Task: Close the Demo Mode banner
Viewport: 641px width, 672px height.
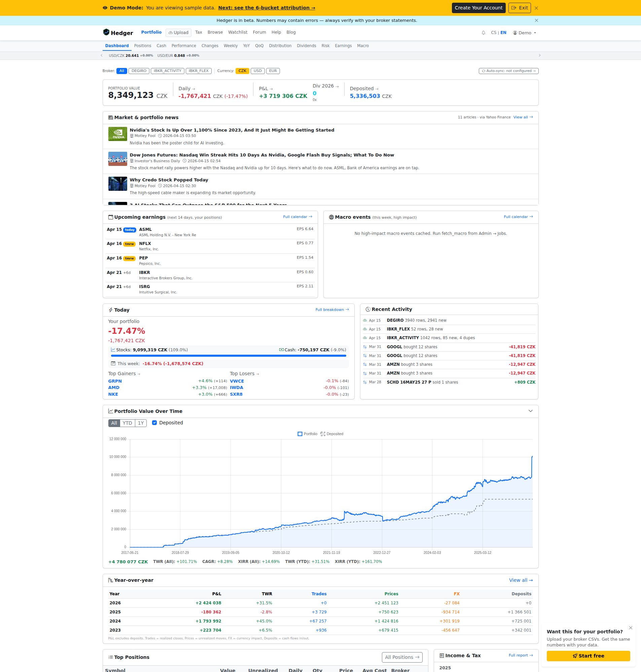Action: pos(536,8)
